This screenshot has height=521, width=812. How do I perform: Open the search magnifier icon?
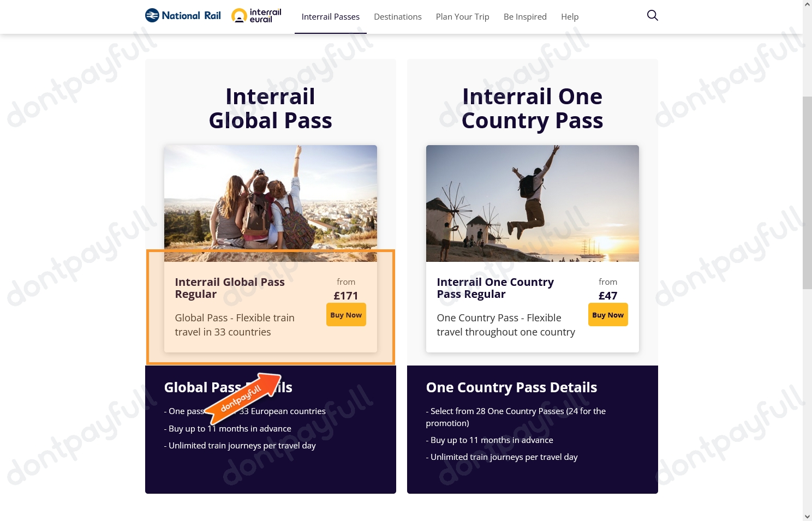point(652,15)
